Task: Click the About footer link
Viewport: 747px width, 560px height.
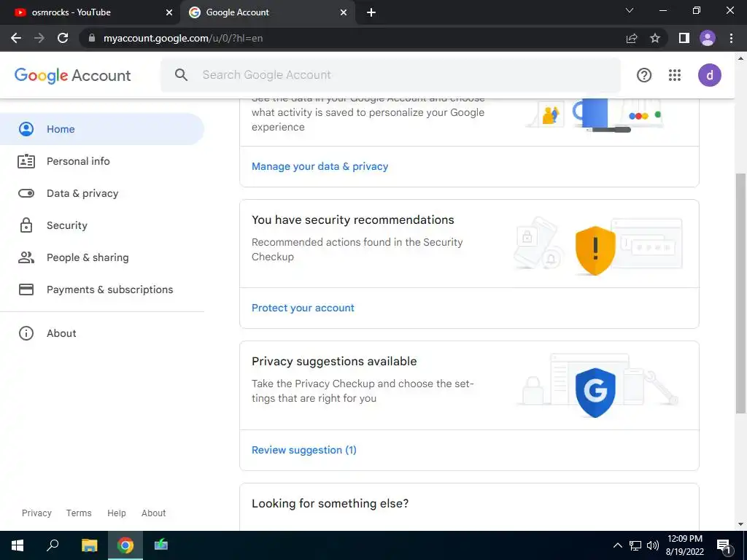Action: (x=153, y=513)
